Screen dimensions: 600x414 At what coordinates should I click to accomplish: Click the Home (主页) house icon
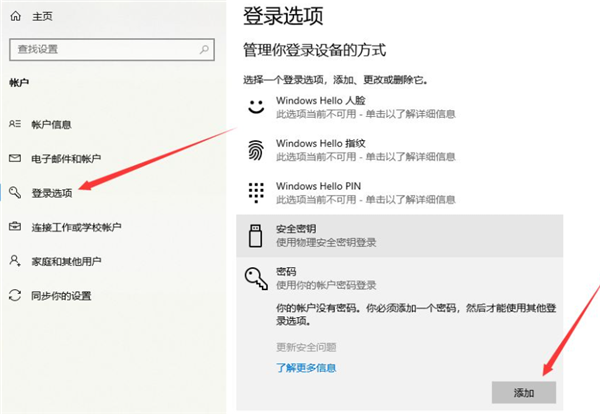point(15,17)
